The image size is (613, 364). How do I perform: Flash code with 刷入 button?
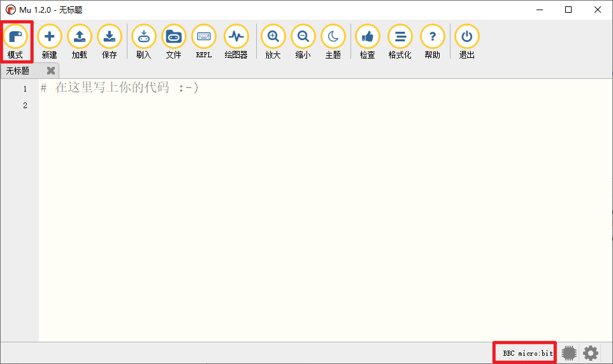pyautogui.click(x=144, y=37)
